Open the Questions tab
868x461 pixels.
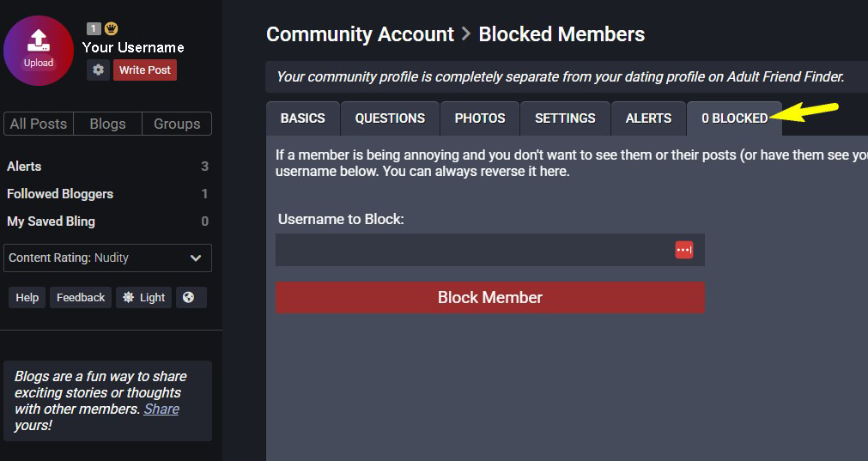click(390, 118)
